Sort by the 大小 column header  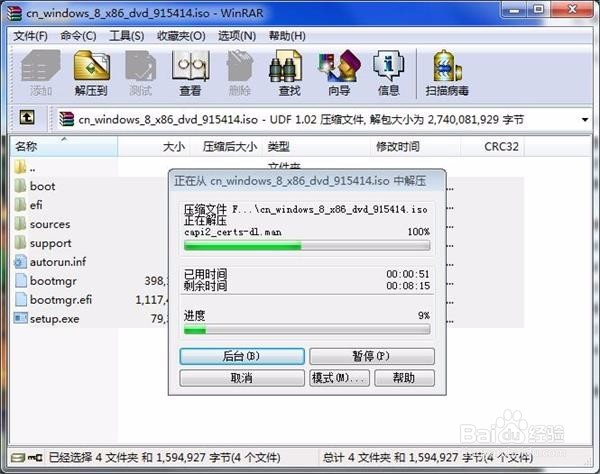[x=153, y=147]
